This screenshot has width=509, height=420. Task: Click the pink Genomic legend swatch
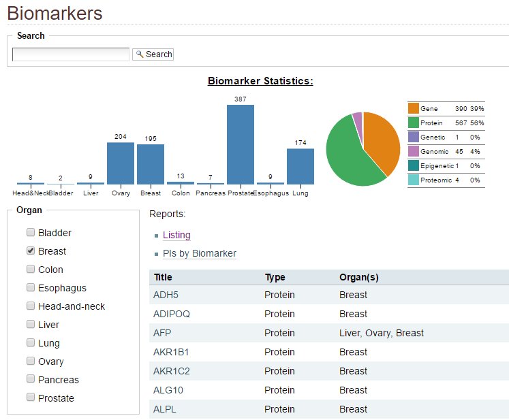point(413,151)
